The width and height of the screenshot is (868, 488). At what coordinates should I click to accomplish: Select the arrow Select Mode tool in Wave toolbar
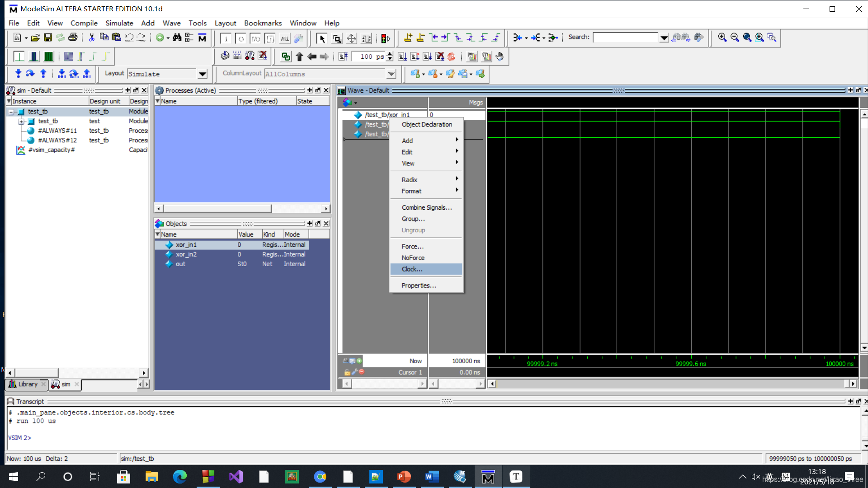tap(322, 38)
